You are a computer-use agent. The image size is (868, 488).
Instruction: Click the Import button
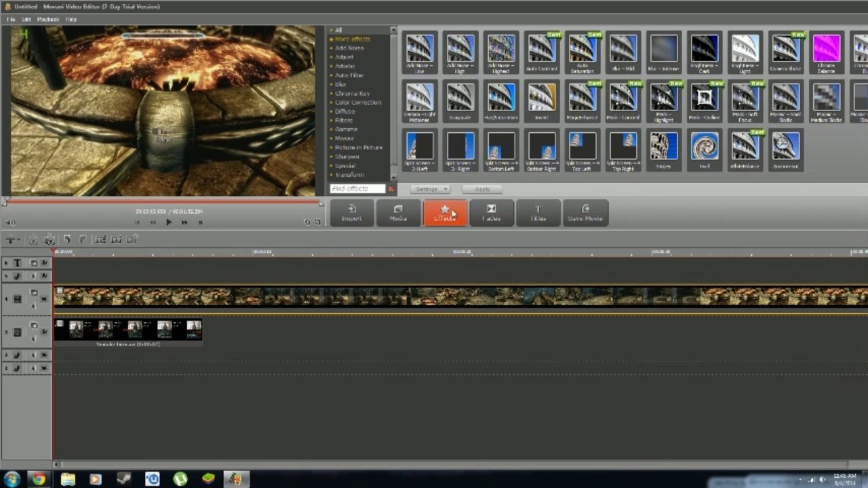tap(352, 213)
